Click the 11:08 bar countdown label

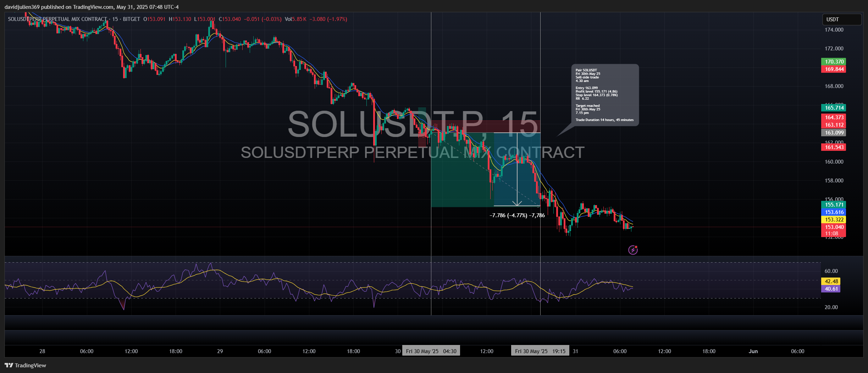(x=831, y=234)
